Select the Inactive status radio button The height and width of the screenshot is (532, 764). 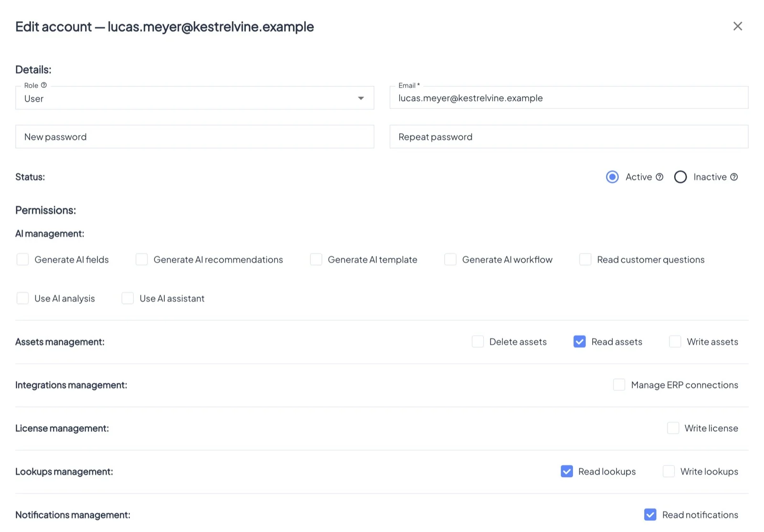coord(680,177)
